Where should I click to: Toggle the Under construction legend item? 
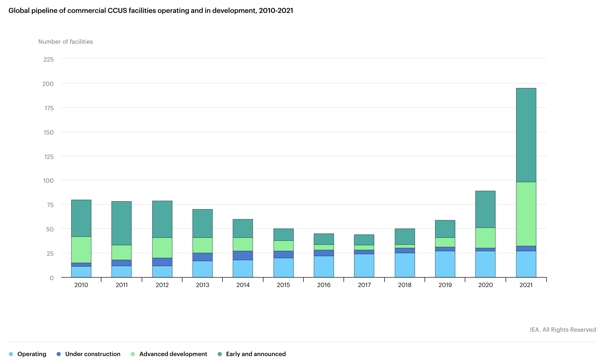coord(92,354)
